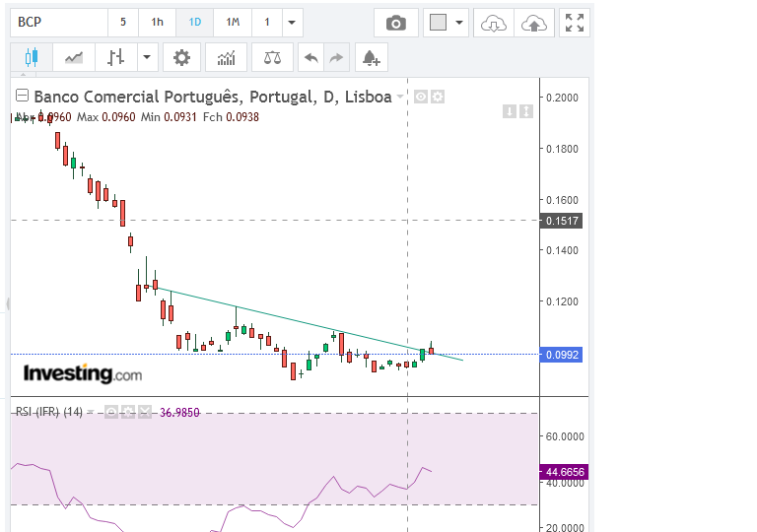The height and width of the screenshot is (532, 757).
Task: Select candlestick chart style
Action: 32,57
